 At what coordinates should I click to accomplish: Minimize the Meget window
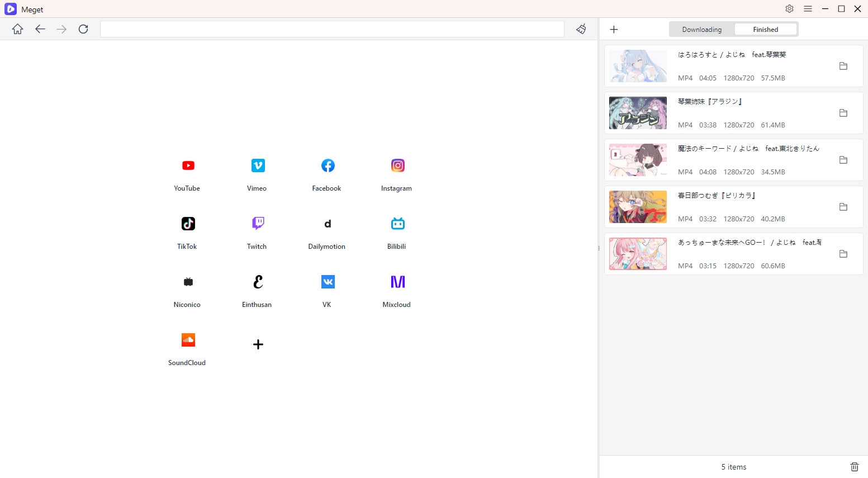click(825, 9)
